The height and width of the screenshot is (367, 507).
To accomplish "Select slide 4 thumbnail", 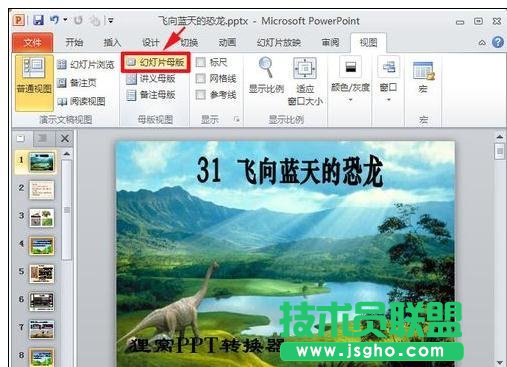I will [x=42, y=246].
